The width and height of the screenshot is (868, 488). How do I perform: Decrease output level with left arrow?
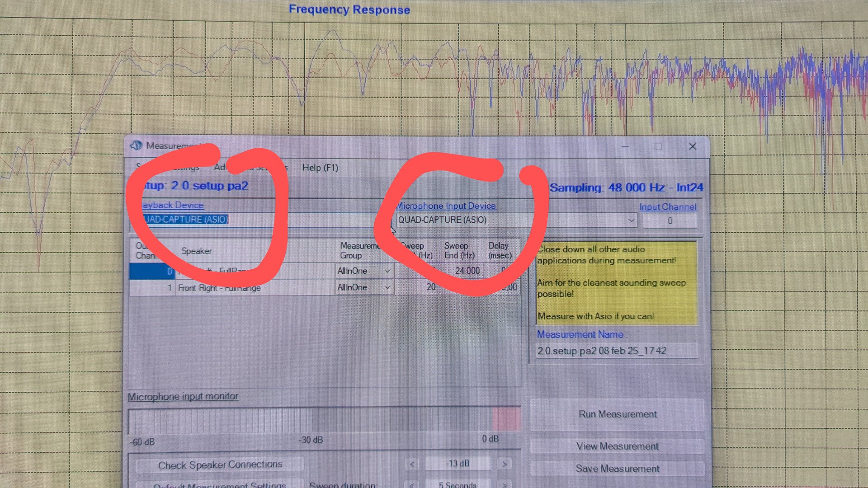pyautogui.click(x=412, y=464)
